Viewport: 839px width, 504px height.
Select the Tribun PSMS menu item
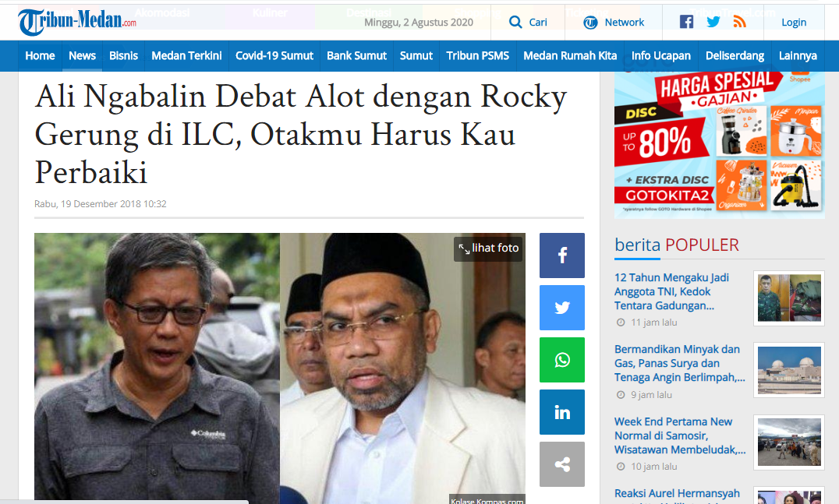point(478,55)
